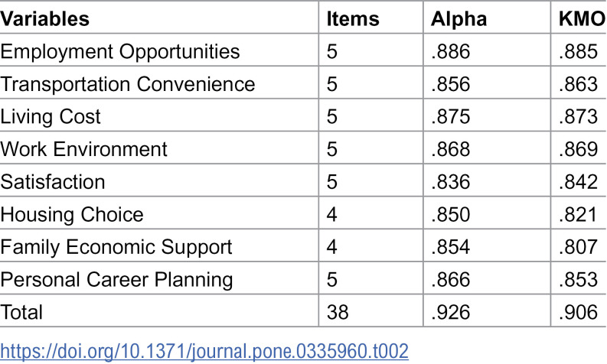The width and height of the screenshot is (607, 364).
Task: Select the Family Economic Support KMO value .807
Action: pos(579,247)
